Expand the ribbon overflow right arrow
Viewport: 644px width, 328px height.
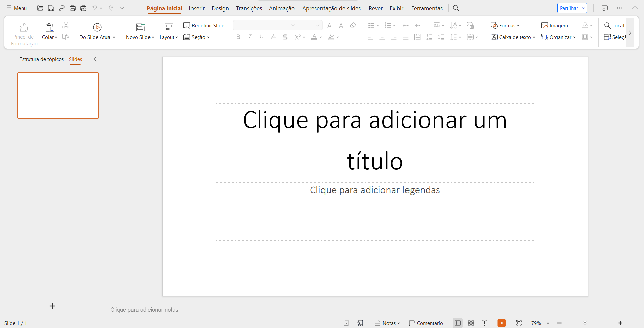coord(630,33)
